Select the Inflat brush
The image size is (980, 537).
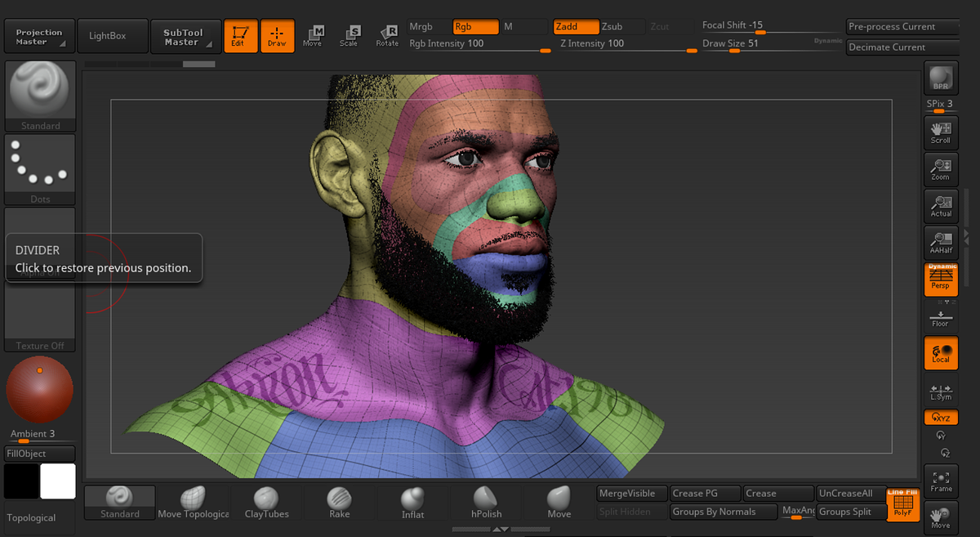tap(413, 503)
